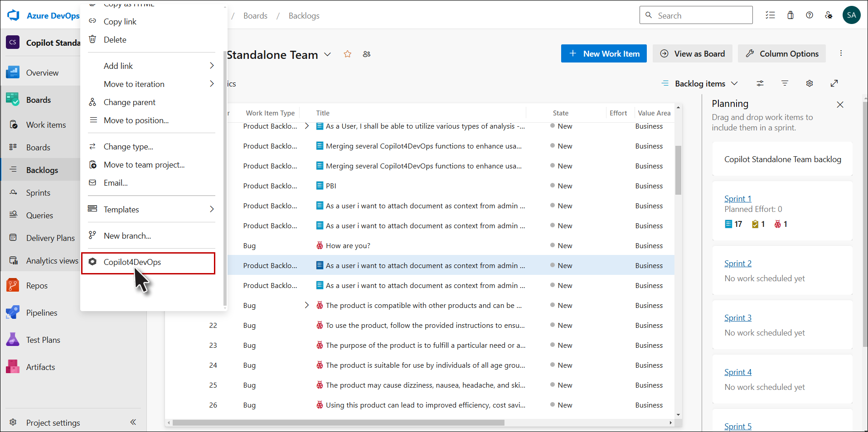Open the Sprint 1 link
This screenshot has width=868, height=432.
coord(738,198)
